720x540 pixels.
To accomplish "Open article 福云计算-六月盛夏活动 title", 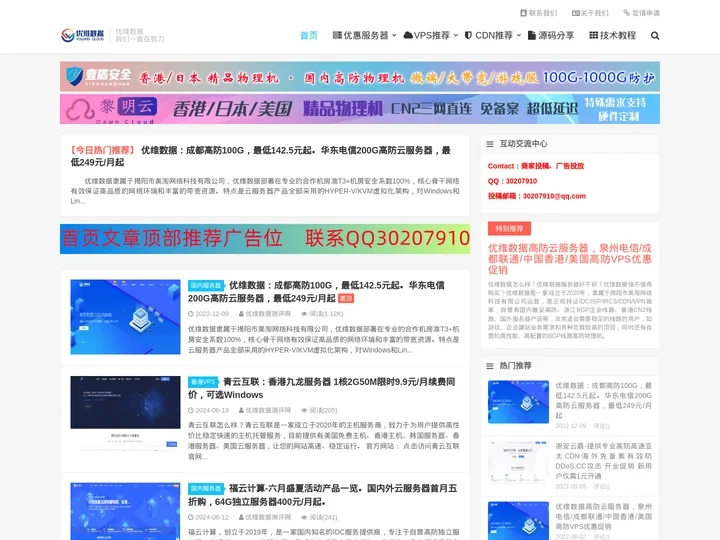I will click(x=323, y=495).
